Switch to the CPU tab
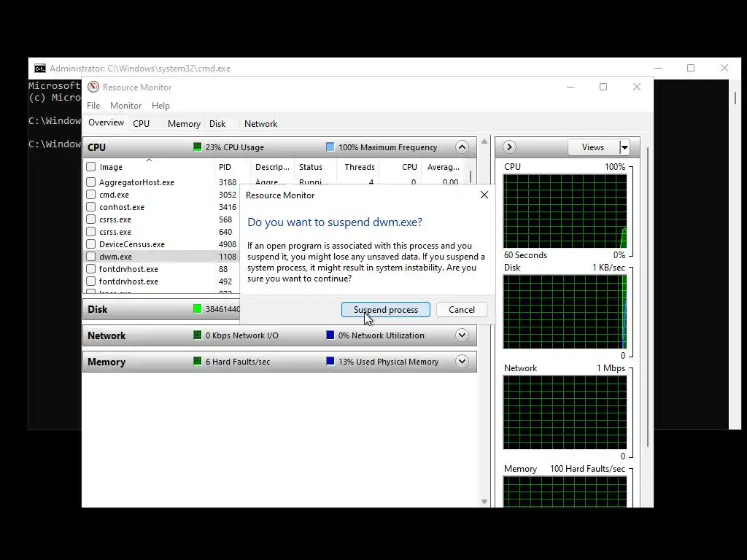The width and height of the screenshot is (747, 560). point(141,123)
